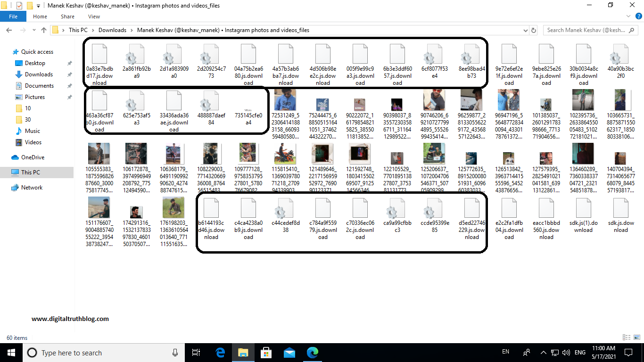
Task: Open the View ribbon tab
Action: click(94, 16)
